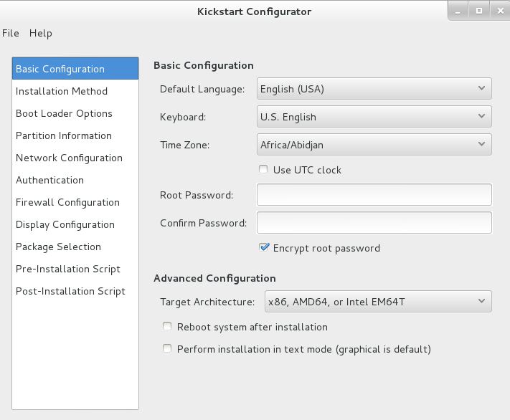Viewport: 510px width, 420px height.
Task: Minimize the Kickstart Configurator window
Action: 458,11
